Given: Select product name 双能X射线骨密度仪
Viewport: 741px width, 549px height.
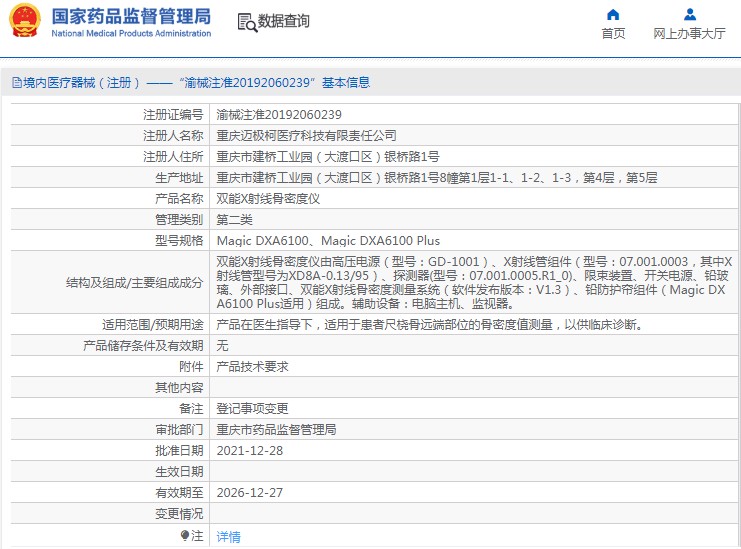Looking at the screenshot, I should pos(268,199).
